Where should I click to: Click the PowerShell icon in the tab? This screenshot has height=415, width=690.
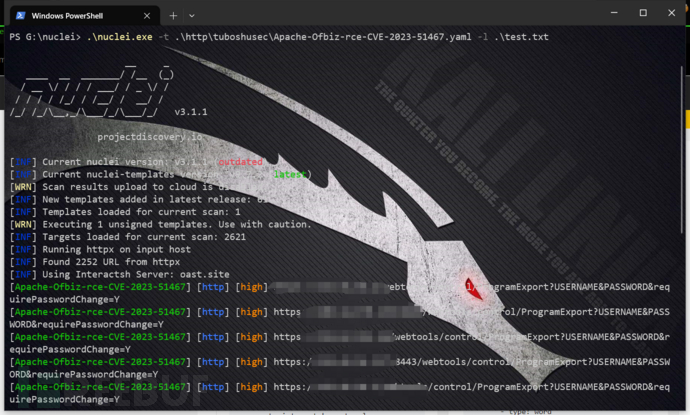[20, 16]
